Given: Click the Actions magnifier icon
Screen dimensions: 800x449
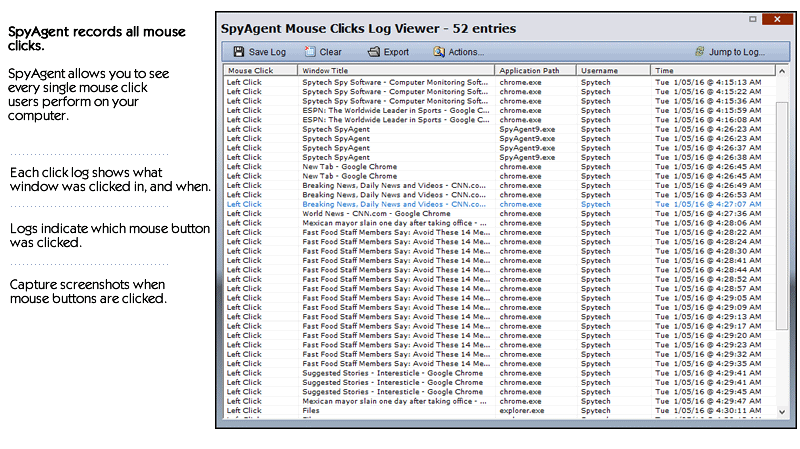Looking at the screenshot, I should click(x=439, y=52).
